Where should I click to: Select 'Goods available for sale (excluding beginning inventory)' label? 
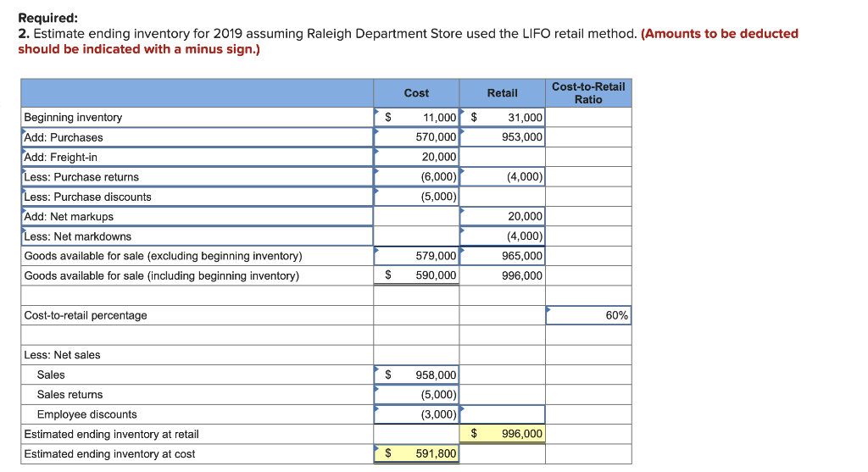coord(164,256)
